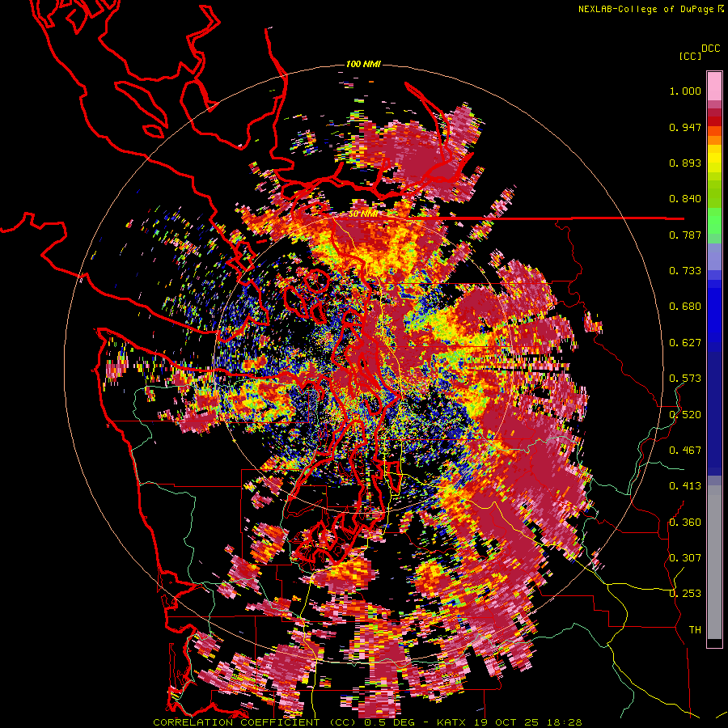Click the 0.253 legend value
The image size is (728, 728).
[x=685, y=594]
